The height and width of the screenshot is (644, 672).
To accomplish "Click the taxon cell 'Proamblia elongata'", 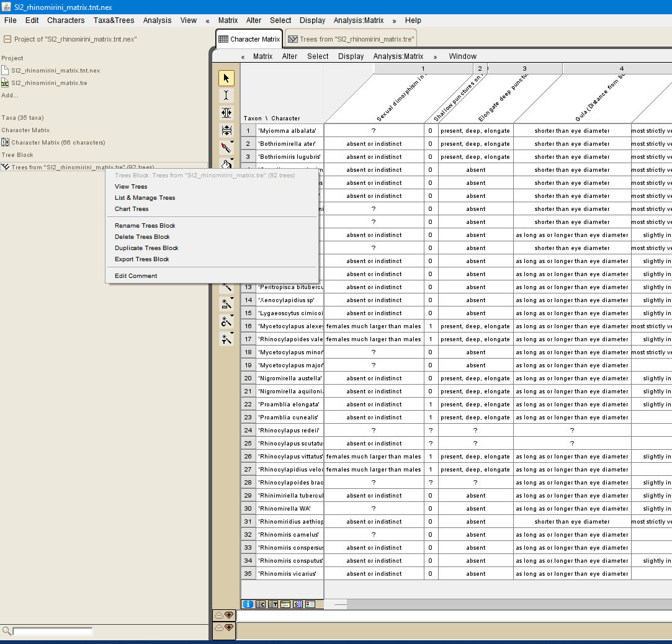I will pyautogui.click(x=290, y=404).
